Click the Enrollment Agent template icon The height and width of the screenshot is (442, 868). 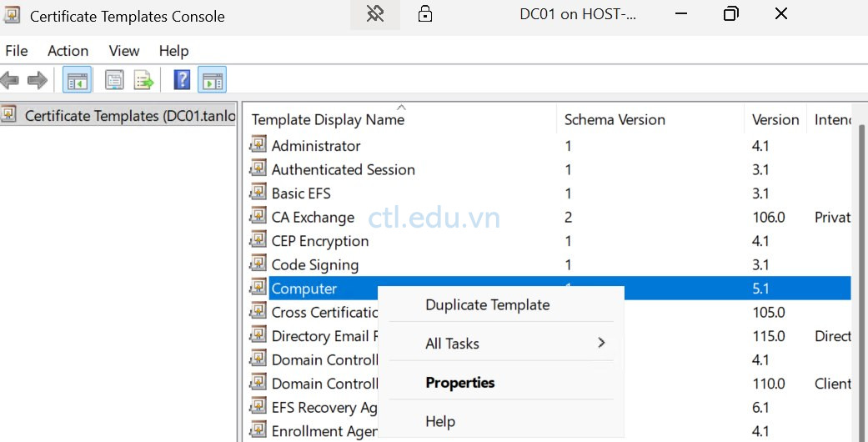258,430
